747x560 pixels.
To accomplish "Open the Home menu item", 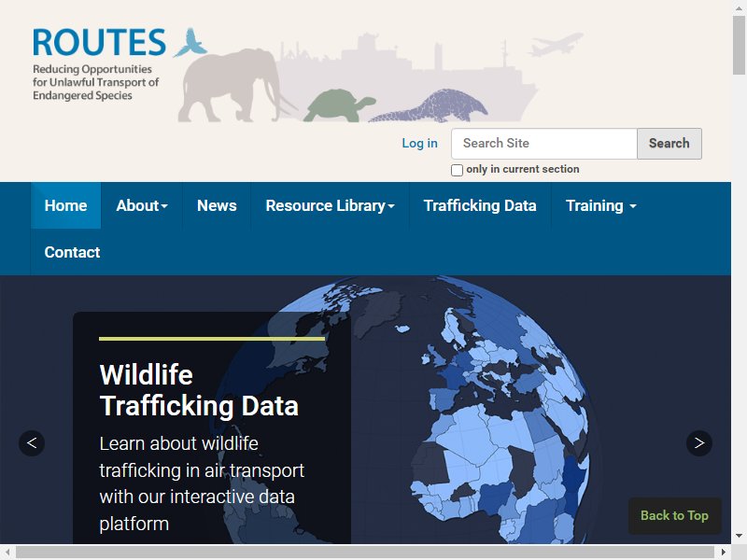I will 65,205.
